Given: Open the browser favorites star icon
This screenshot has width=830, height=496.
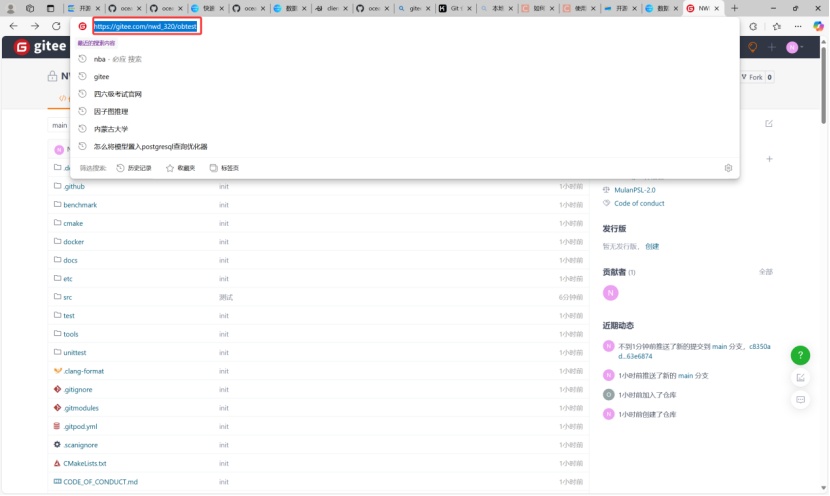Looking at the screenshot, I should [777, 26].
